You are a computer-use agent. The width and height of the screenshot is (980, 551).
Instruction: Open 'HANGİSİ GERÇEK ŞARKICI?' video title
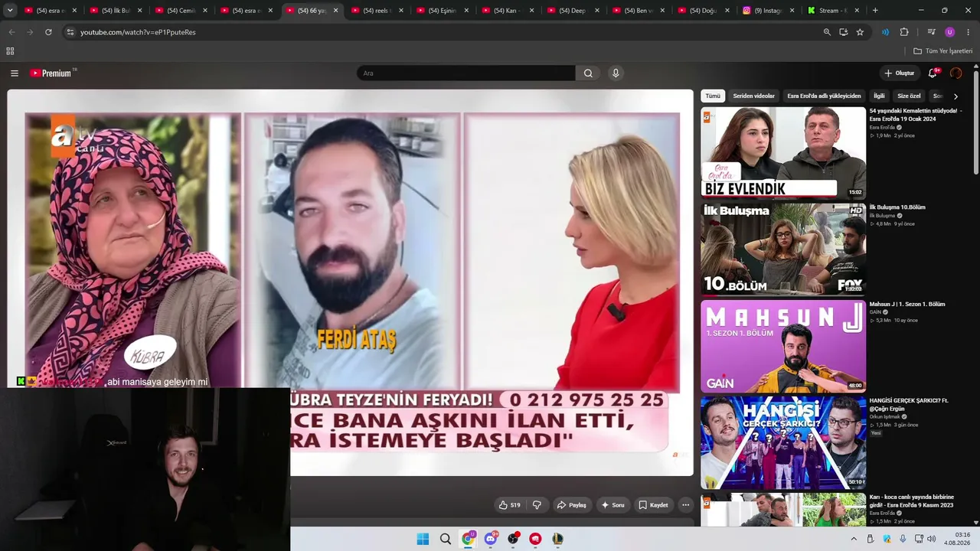click(909, 405)
